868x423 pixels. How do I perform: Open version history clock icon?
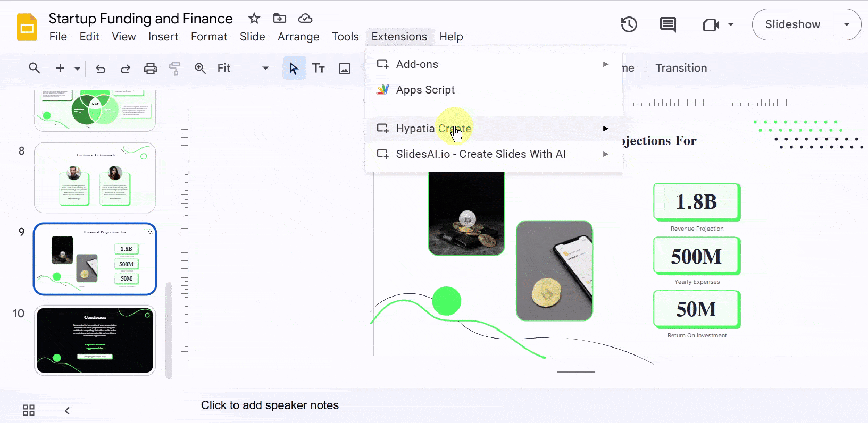click(x=629, y=24)
